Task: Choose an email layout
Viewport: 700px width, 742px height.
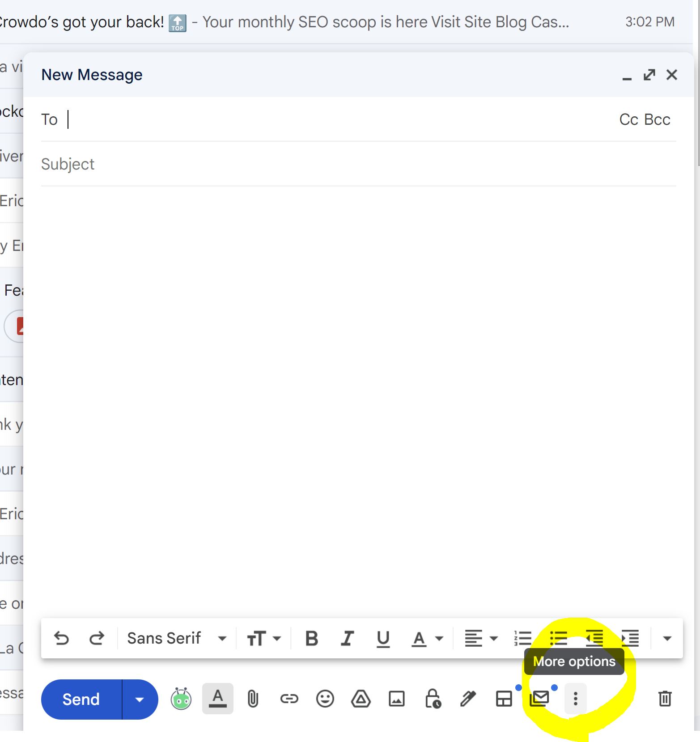Action: coord(504,699)
